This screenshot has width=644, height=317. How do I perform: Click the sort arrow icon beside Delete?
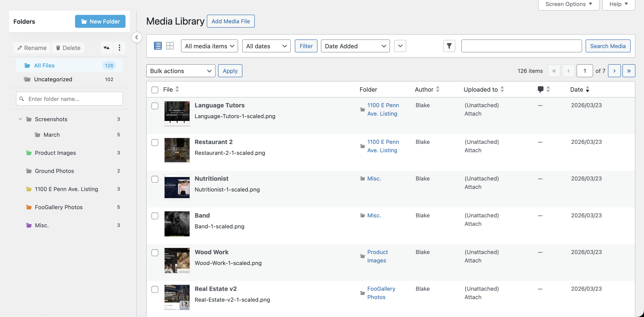(107, 47)
